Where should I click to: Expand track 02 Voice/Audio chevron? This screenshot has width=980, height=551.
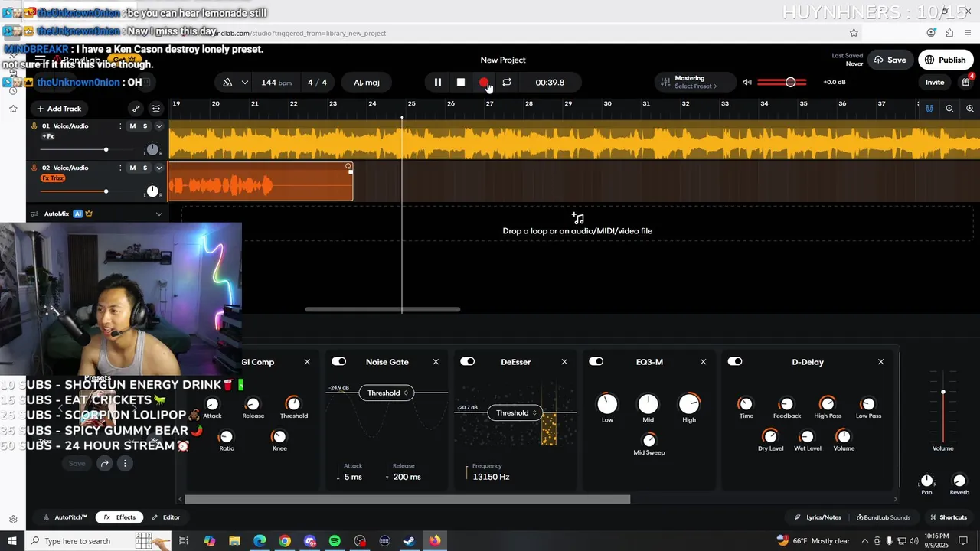(x=158, y=168)
